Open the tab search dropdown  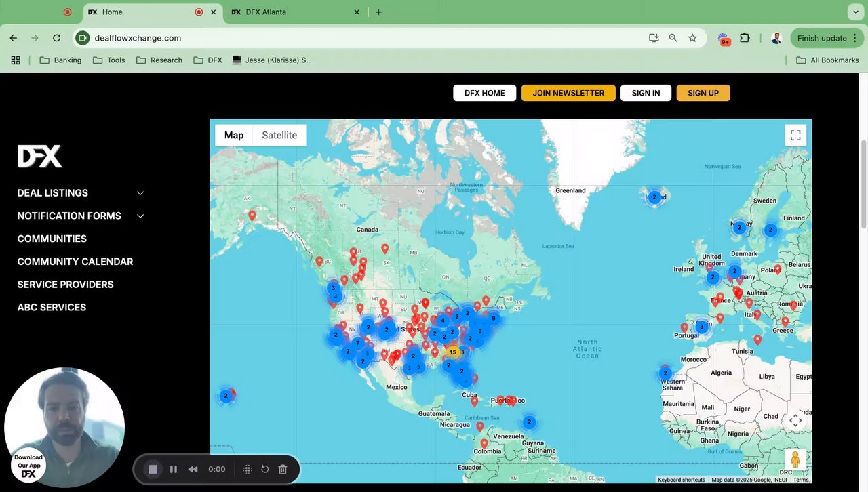[x=854, y=12]
